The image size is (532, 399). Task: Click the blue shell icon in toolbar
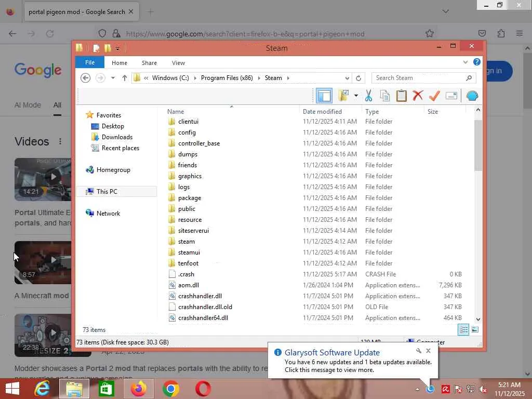[x=472, y=96]
